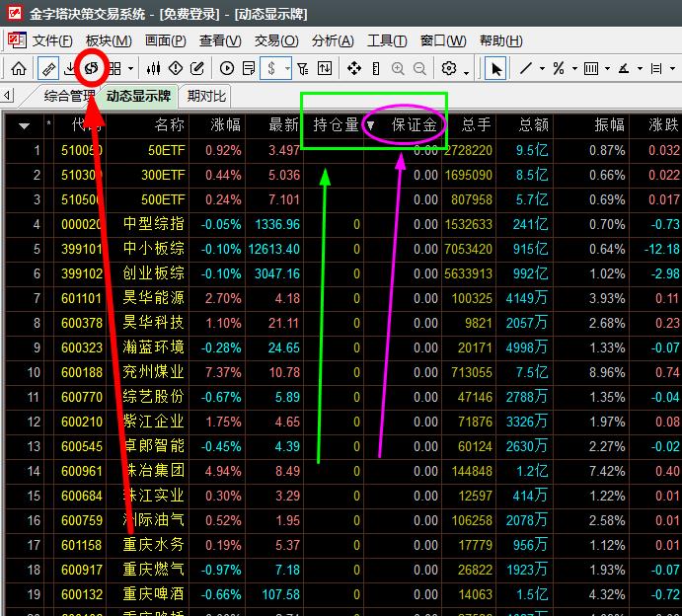
Task: Click the tab scroll left arrow
Action: coord(7,96)
